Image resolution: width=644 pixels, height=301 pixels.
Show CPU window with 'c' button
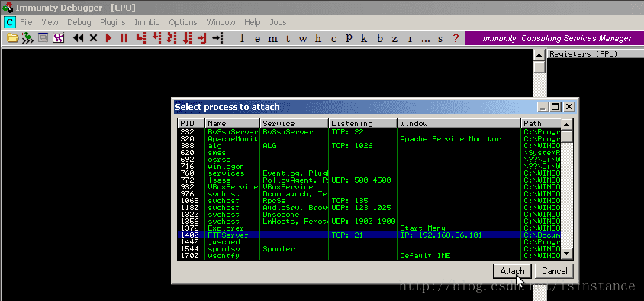coord(333,39)
